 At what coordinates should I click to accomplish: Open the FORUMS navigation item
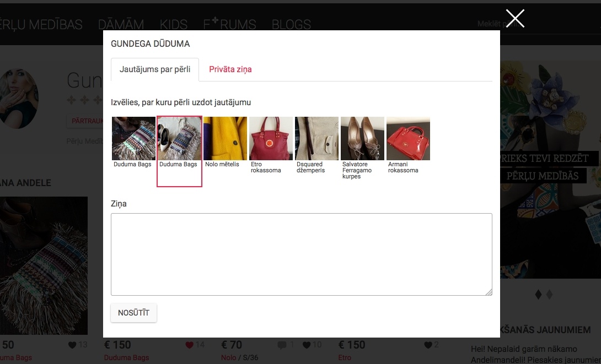click(229, 25)
